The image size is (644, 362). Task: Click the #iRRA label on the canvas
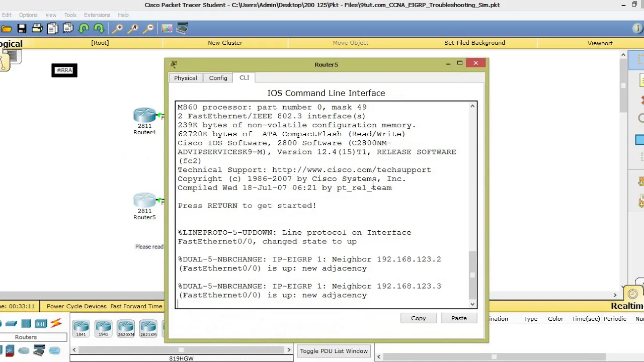point(64,70)
